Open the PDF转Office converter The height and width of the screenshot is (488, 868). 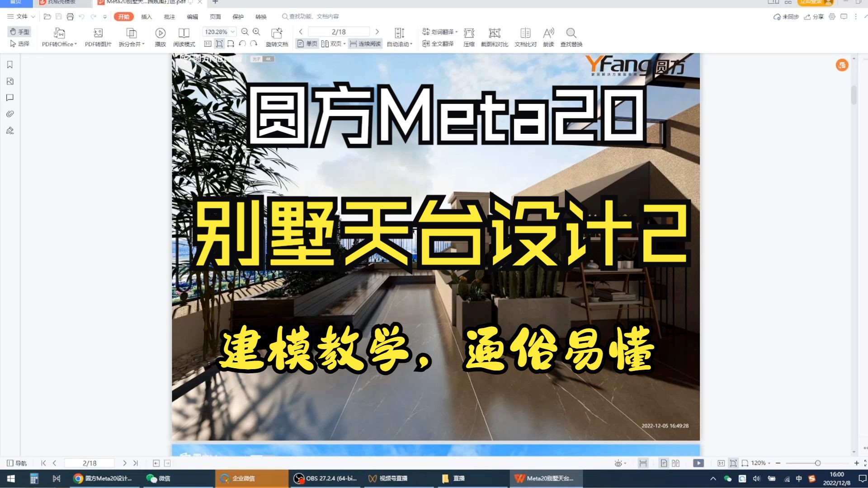click(59, 37)
